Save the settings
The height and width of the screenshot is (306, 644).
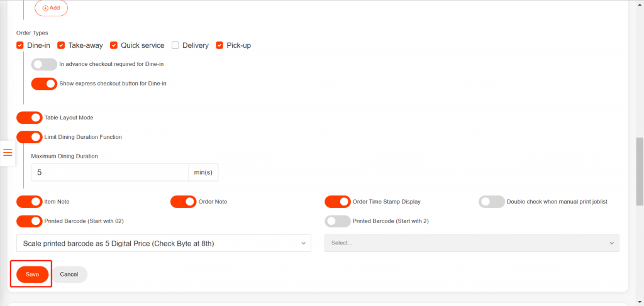pyautogui.click(x=32, y=275)
